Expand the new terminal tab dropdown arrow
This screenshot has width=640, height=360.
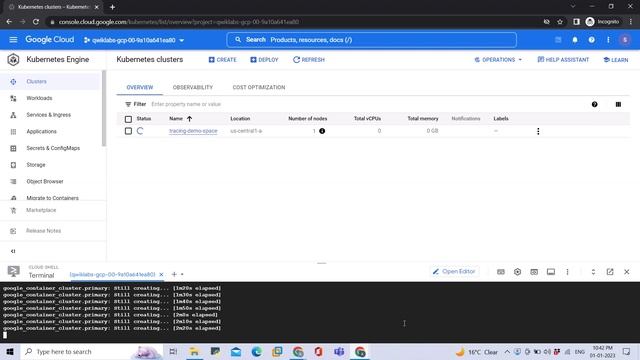click(182, 274)
